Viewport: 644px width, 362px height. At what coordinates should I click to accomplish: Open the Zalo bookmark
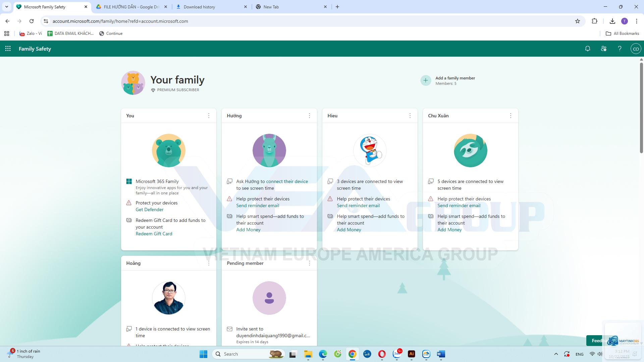tap(31, 34)
